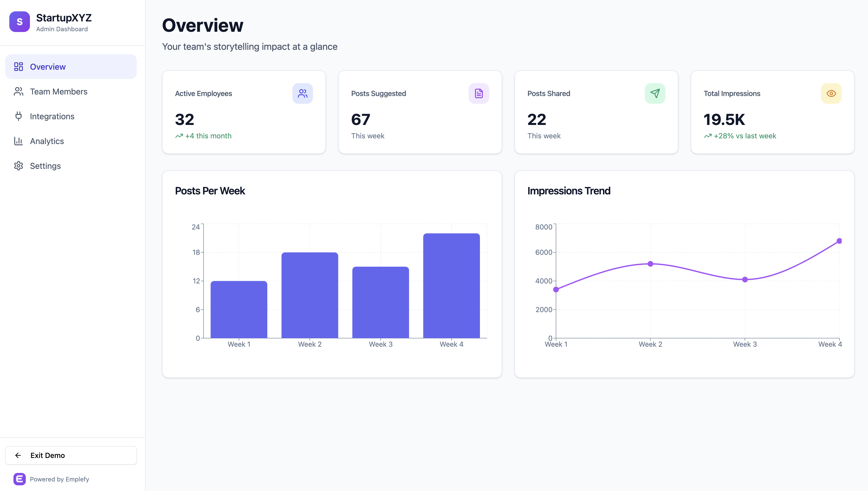Click the Team Members people icon
This screenshot has height=491, width=868.
tap(18, 91)
